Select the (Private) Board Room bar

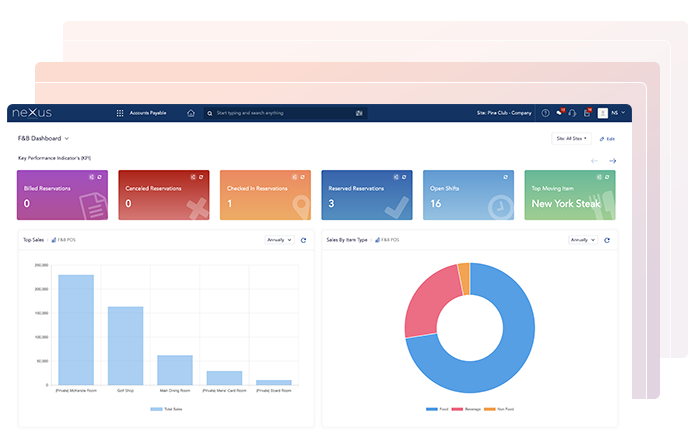[x=274, y=382]
